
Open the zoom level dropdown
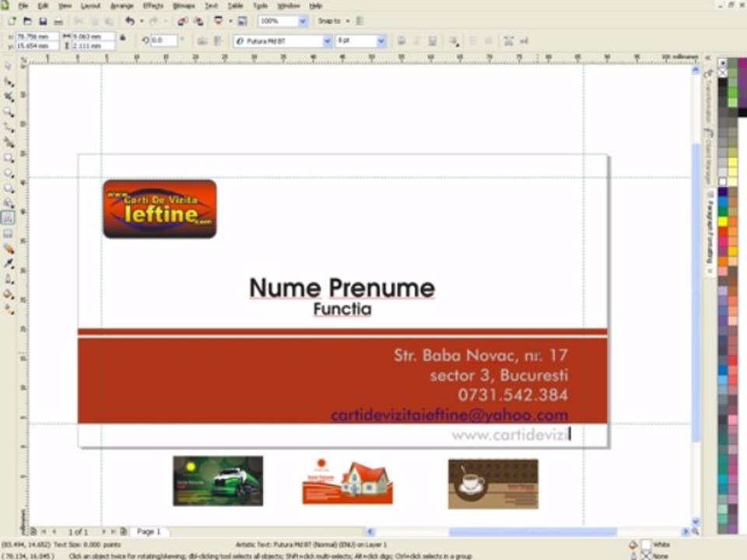303,21
